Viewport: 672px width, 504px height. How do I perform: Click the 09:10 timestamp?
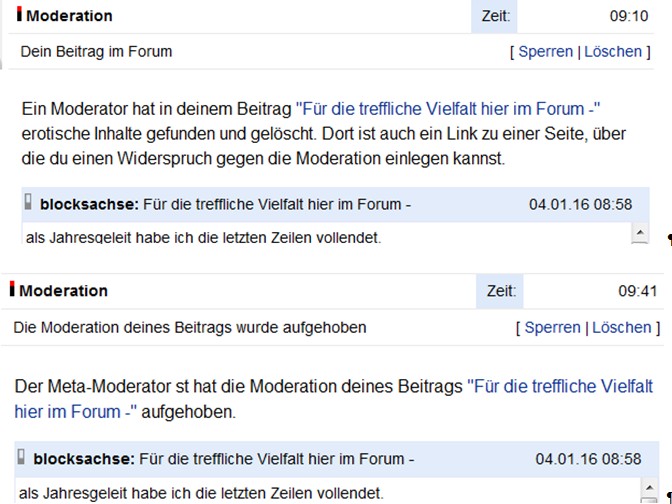pos(629,16)
